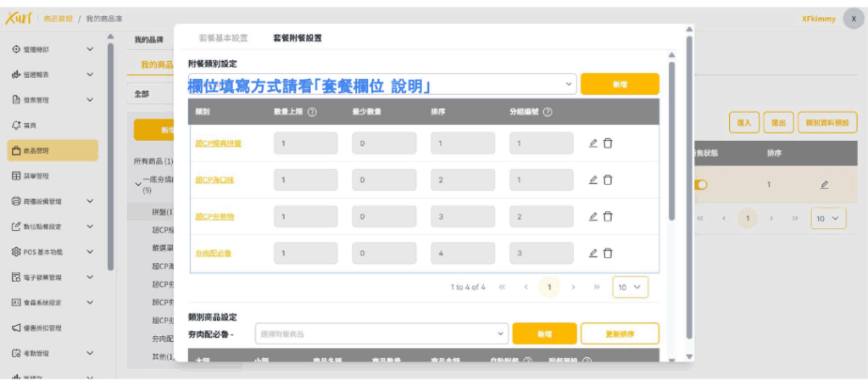The image size is (868, 386).
Task: Switch to 套餐基本設置 tab
Action: [x=223, y=38]
